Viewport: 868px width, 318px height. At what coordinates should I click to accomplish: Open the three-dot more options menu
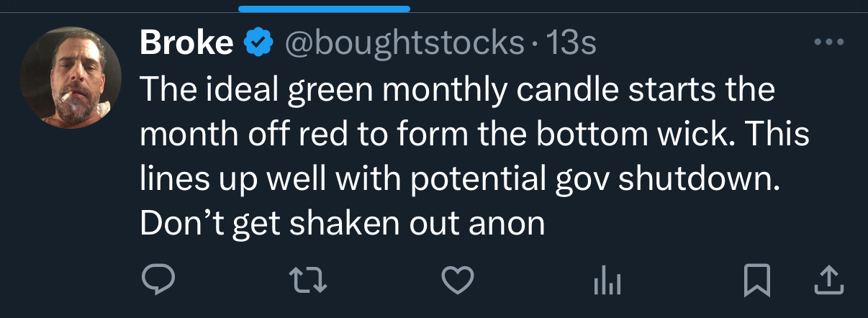[x=828, y=42]
